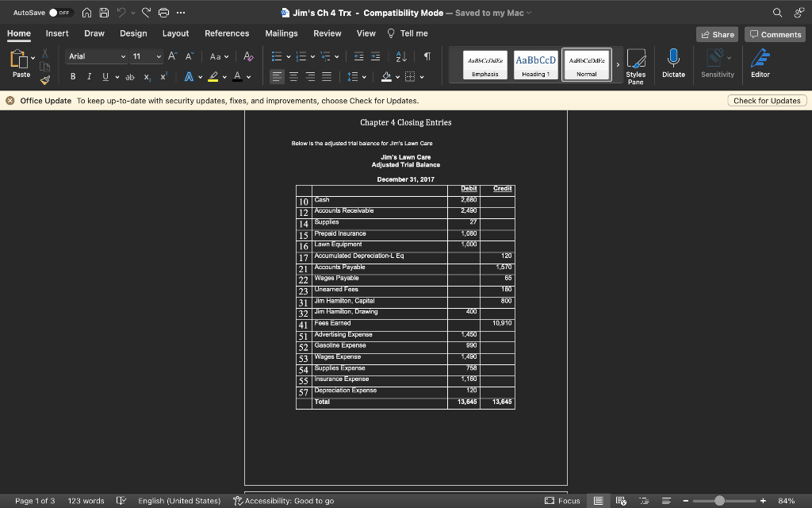This screenshot has width=812, height=508.
Task: Open more quick access options ellipsis
Action: 181,13
